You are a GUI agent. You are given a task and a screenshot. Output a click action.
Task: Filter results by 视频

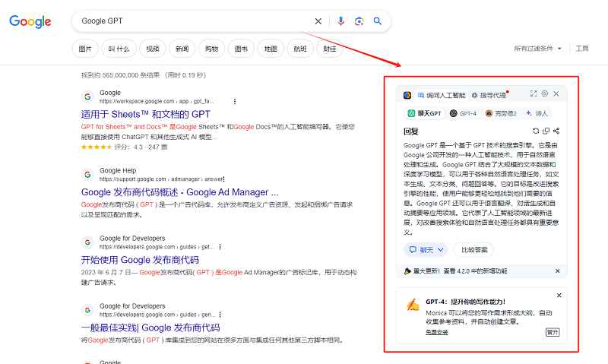(153, 49)
